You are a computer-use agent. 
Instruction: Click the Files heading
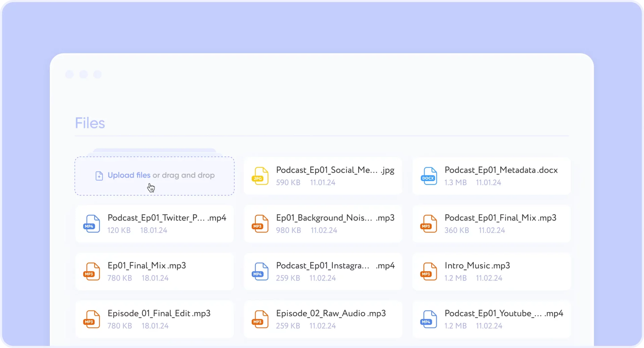coord(90,123)
